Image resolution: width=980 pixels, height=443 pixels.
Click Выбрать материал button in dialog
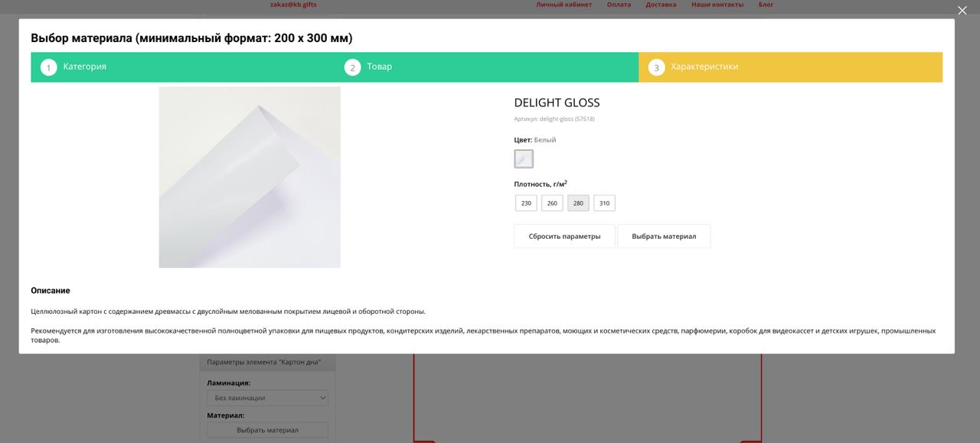tap(664, 236)
